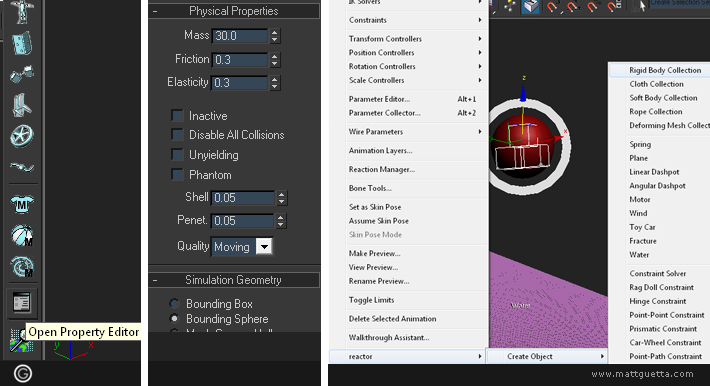Image resolution: width=710 pixels, height=386 pixels.
Task: Choose the Rope collection wavy icon
Action: click(x=21, y=167)
